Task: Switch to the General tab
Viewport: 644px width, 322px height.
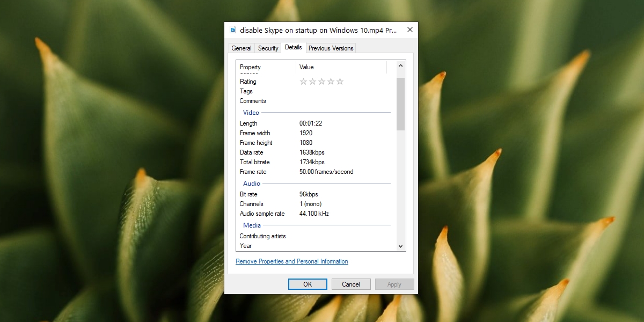Action: click(241, 48)
